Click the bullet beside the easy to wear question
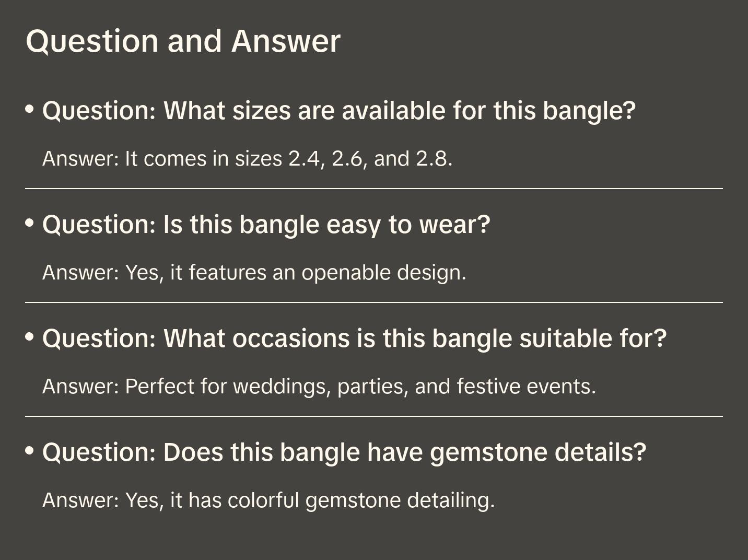Viewport: 748px width, 560px height. point(30,223)
